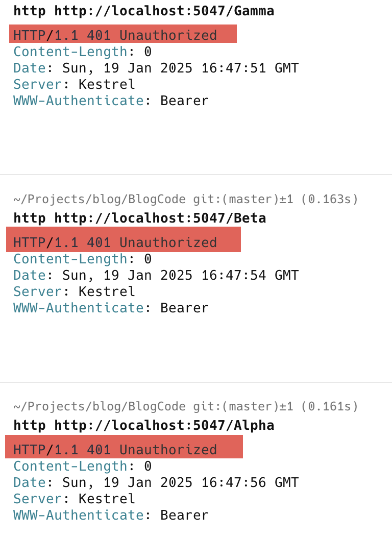The image size is (392, 538).
Task: Click the localhost:5047/Alpha command line
Action: [143, 425]
